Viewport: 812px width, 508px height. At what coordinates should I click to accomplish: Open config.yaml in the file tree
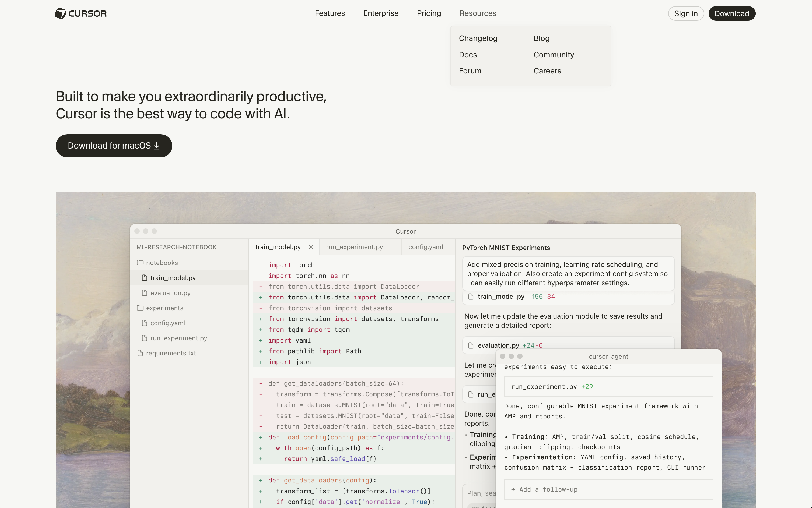[x=167, y=323]
